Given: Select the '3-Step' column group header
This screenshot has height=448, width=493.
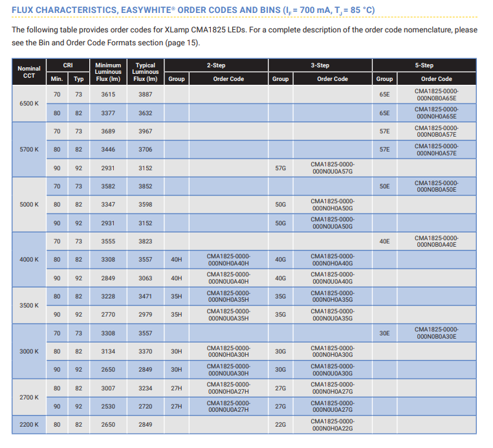Looking at the screenshot, I should 320,65.
